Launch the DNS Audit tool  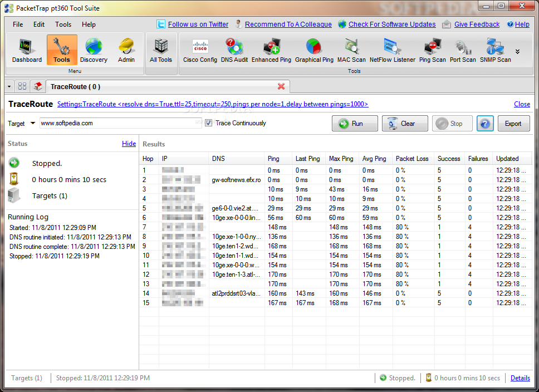(234, 51)
